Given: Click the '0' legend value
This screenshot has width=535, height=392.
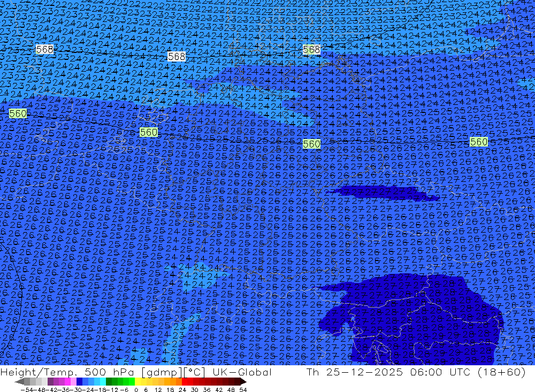Looking at the screenshot, I should point(136,390).
